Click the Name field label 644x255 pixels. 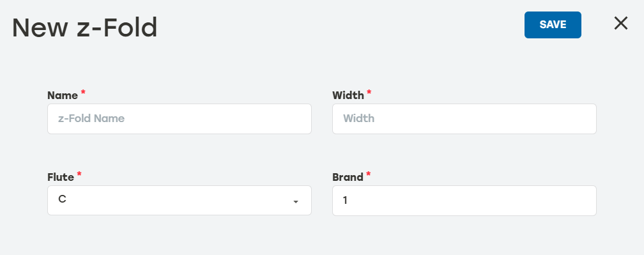63,96
